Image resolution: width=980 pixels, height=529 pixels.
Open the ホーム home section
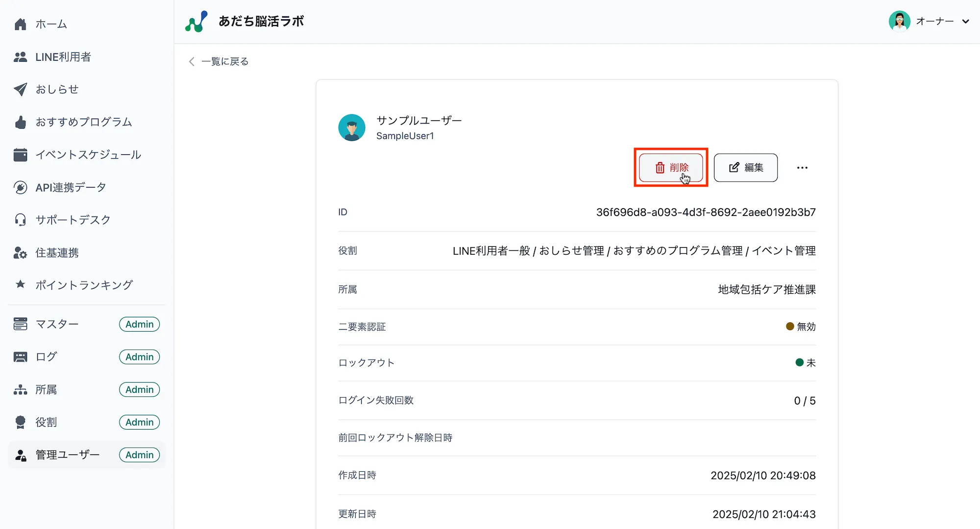point(50,24)
